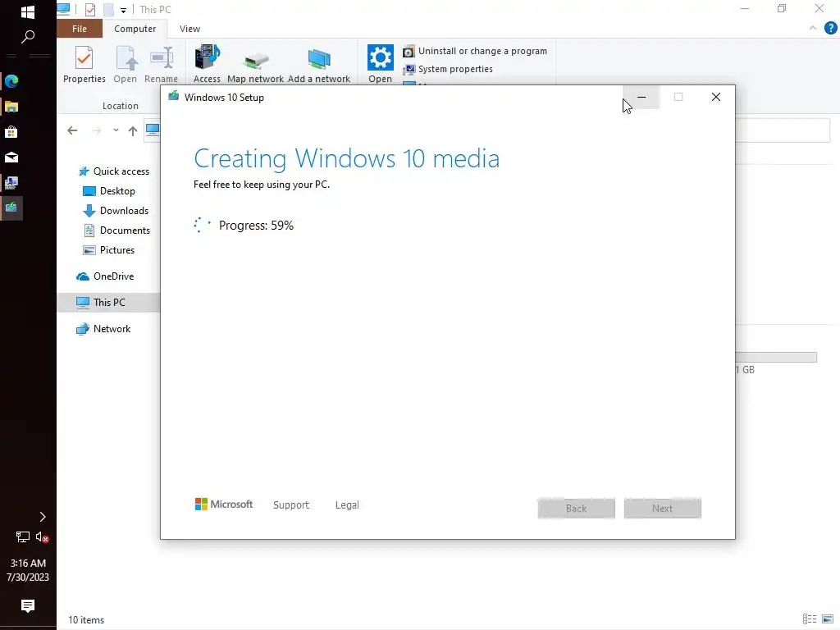This screenshot has width=840, height=630.
Task: Switch Explorer to large icons view
Action: (x=828, y=619)
